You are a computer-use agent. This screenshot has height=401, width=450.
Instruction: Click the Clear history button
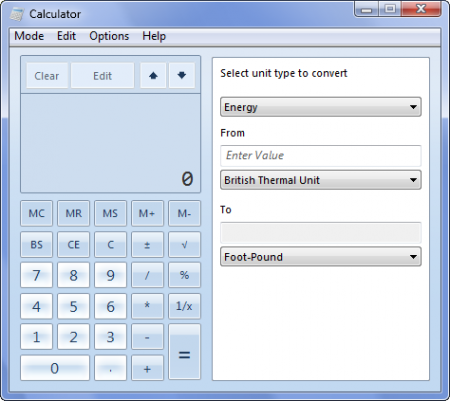point(47,76)
